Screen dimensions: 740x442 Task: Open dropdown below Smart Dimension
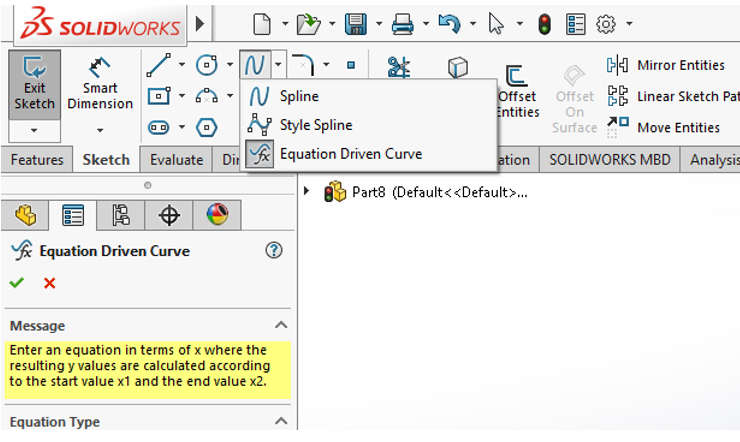tap(100, 130)
